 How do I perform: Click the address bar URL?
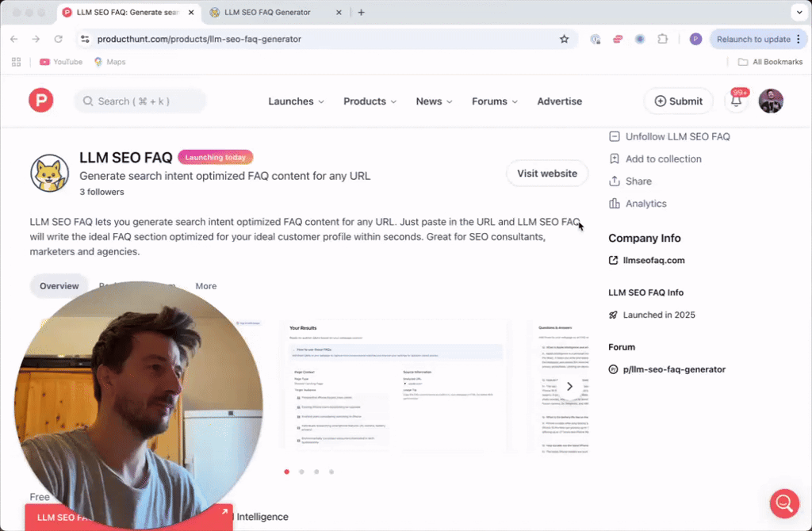199,39
